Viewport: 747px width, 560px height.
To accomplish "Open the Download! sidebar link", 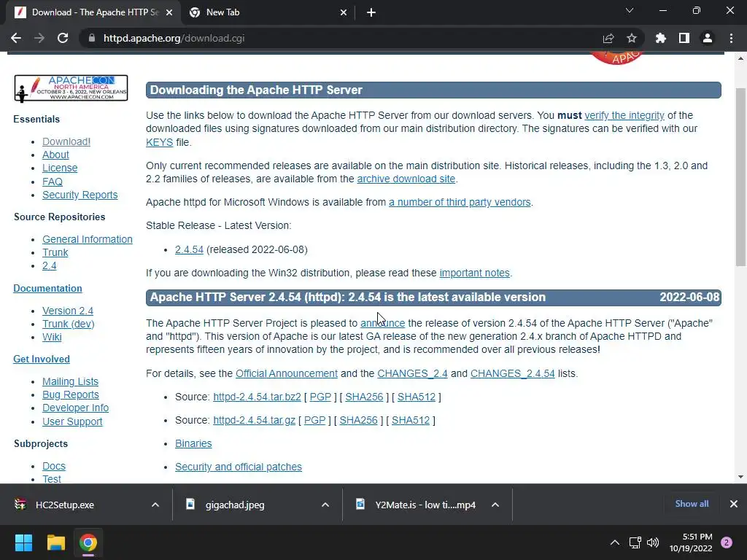I will pyautogui.click(x=66, y=141).
